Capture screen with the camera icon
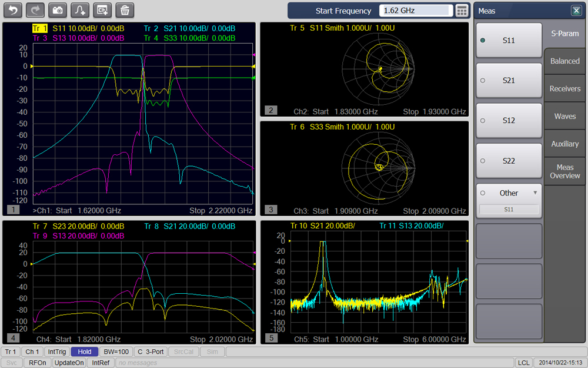Image resolution: width=588 pixels, height=368 pixels. (58, 10)
